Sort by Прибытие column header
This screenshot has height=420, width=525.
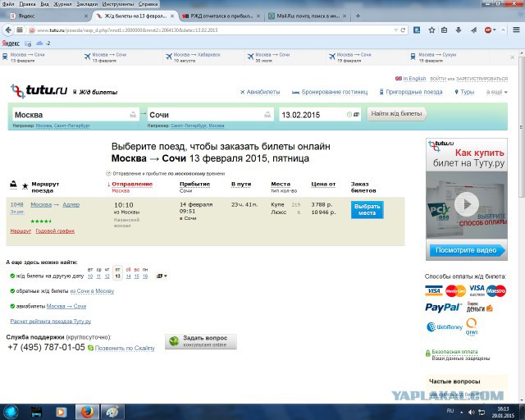point(195,184)
